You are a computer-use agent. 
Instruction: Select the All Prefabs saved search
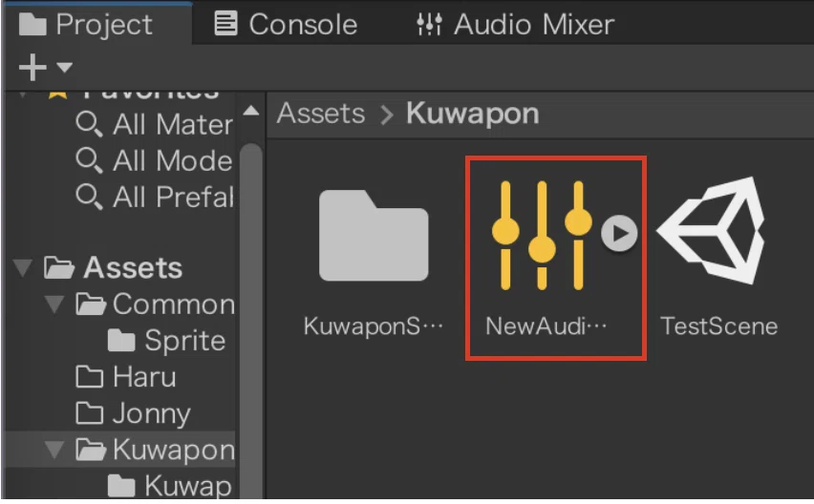(154, 197)
